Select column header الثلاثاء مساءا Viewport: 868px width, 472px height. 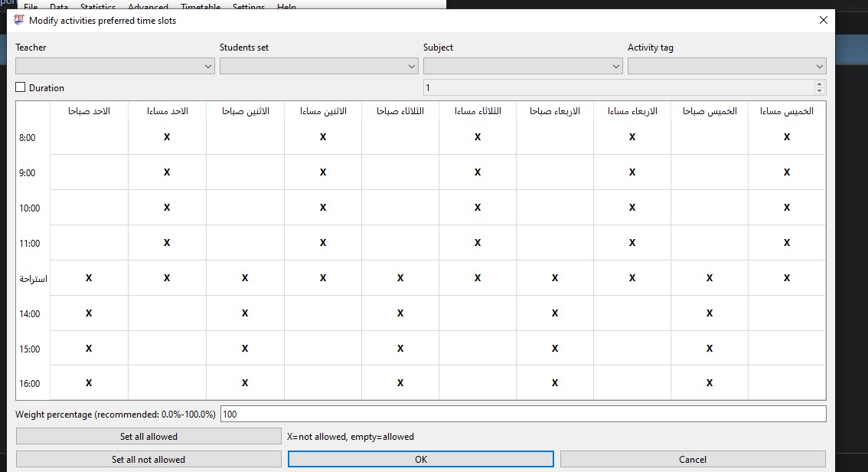coord(478,111)
